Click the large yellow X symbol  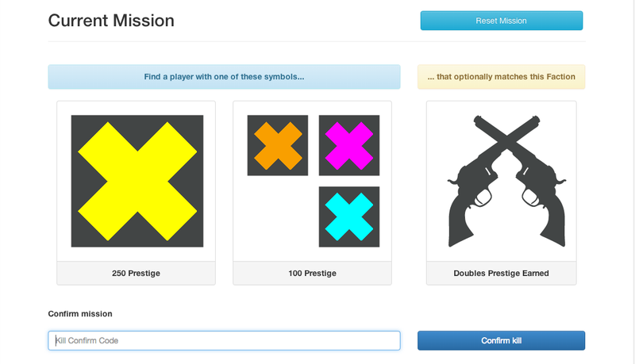point(137,181)
